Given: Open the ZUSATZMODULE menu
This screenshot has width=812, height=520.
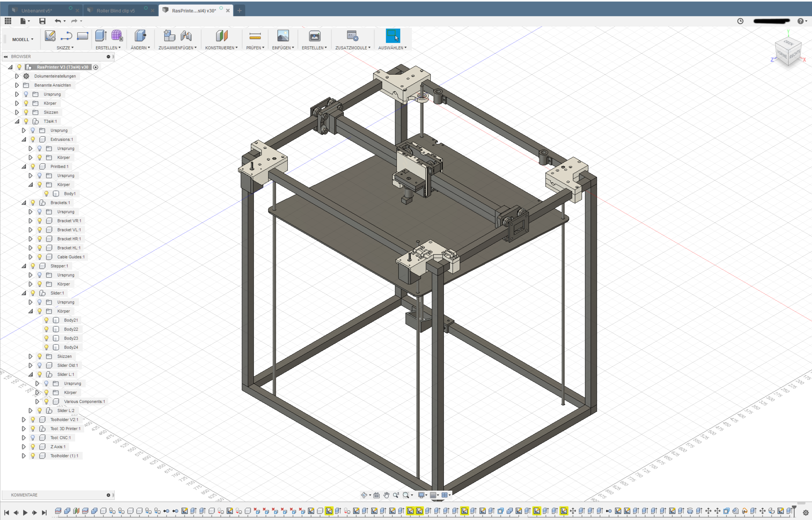Looking at the screenshot, I should [352, 48].
